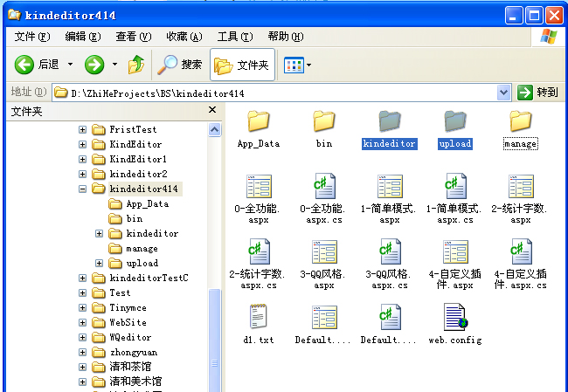This screenshot has height=392, width=568.
Task: Open the Favorites (收藏) menu
Action: tap(184, 37)
